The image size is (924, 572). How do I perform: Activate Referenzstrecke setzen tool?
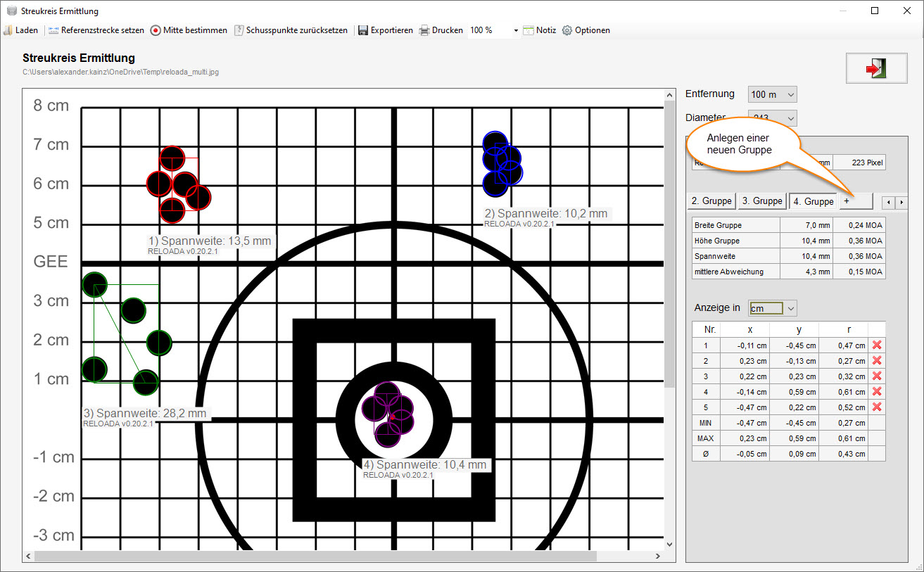point(96,30)
